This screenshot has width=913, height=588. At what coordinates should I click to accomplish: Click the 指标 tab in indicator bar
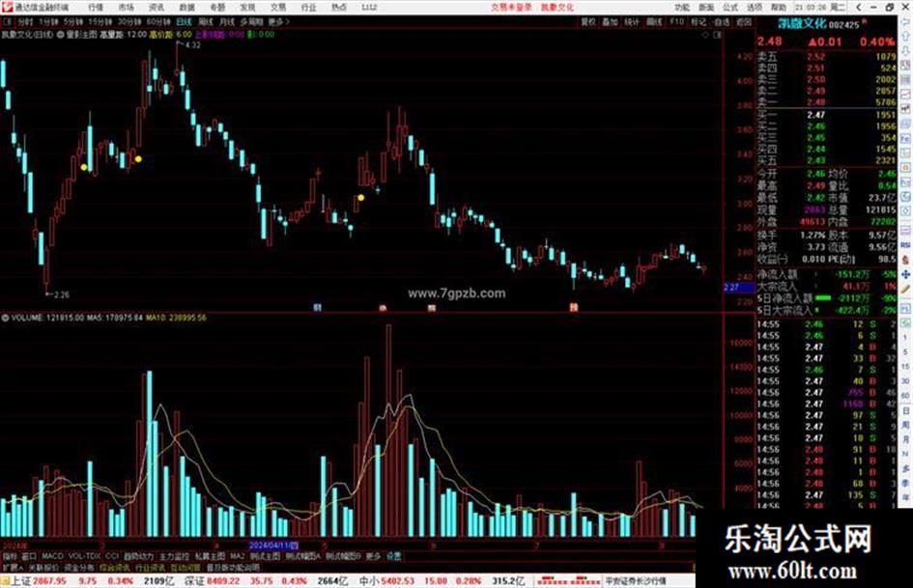[10, 556]
